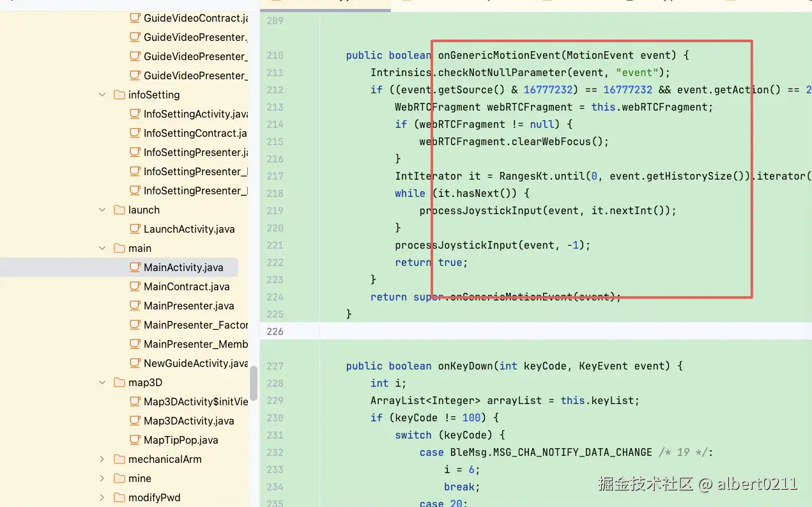The image size is (812, 507).
Task: Click the class icon beside MainPresenter_Memb file
Action: (135, 344)
